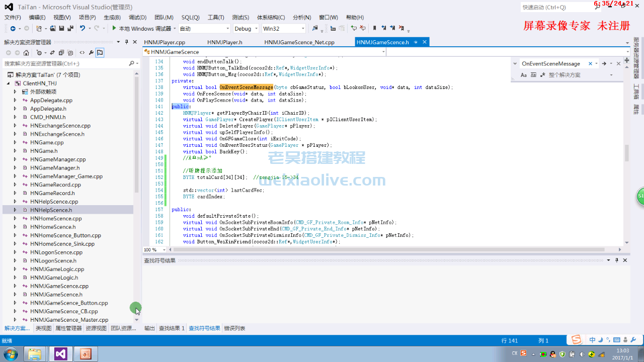Click the Collapse All icon in Solution Explorer
Image resolution: width=644 pixels, height=362 pixels.
(61, 53)
